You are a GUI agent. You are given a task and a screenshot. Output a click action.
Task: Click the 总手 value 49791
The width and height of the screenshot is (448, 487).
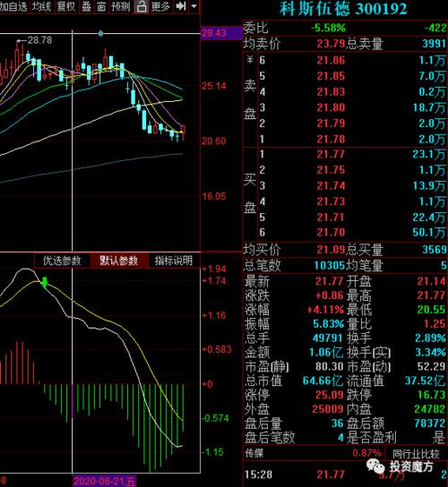click(x=328, y=338)
